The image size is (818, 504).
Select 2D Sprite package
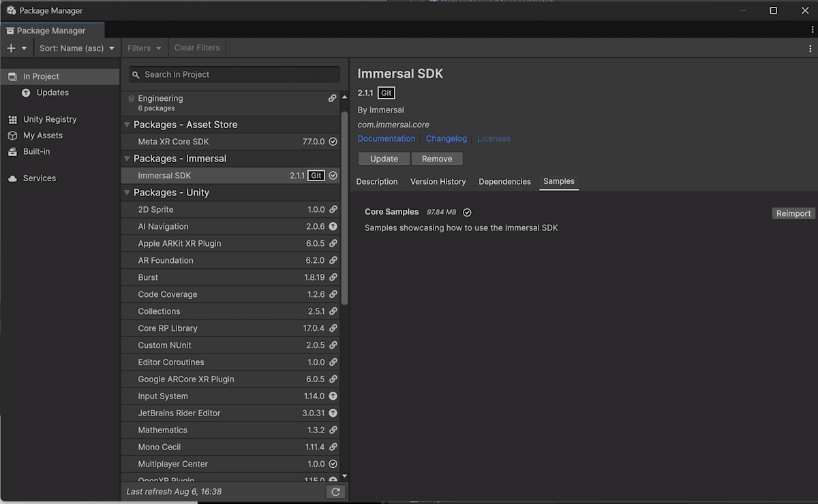coord(230,210)
